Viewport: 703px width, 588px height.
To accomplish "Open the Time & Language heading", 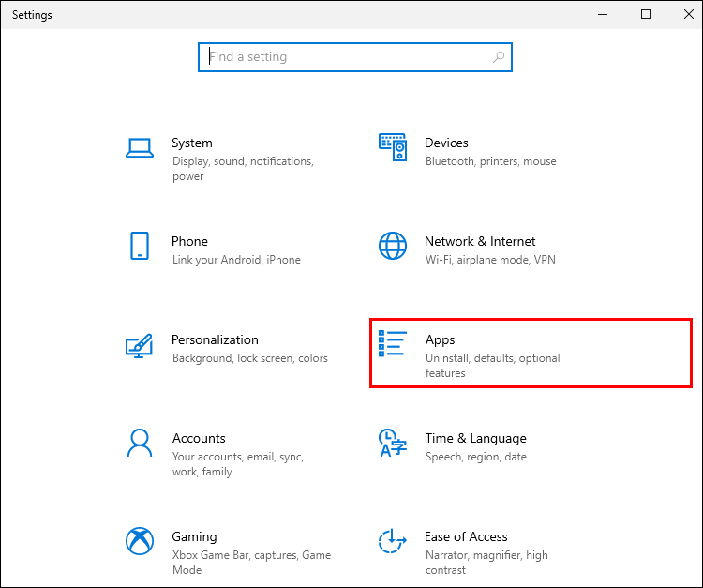I will [475, 439].
